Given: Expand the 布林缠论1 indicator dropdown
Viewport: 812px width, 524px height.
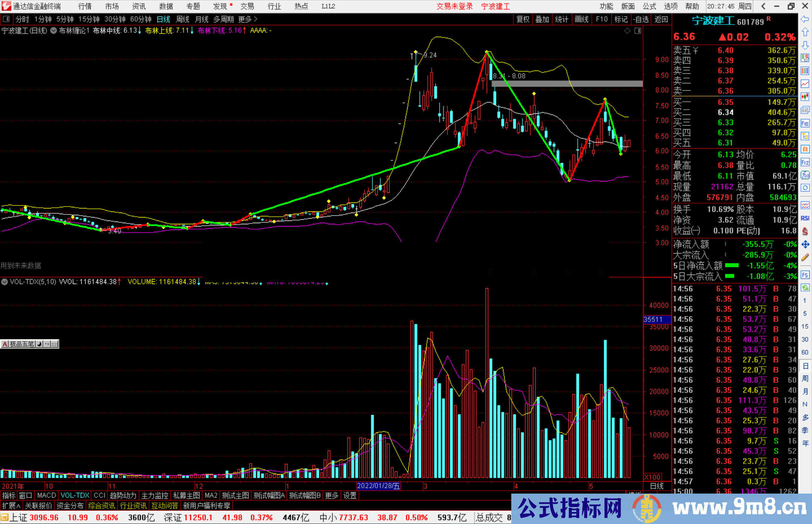Looking at the screenshot, I should [x=54, y=31].
